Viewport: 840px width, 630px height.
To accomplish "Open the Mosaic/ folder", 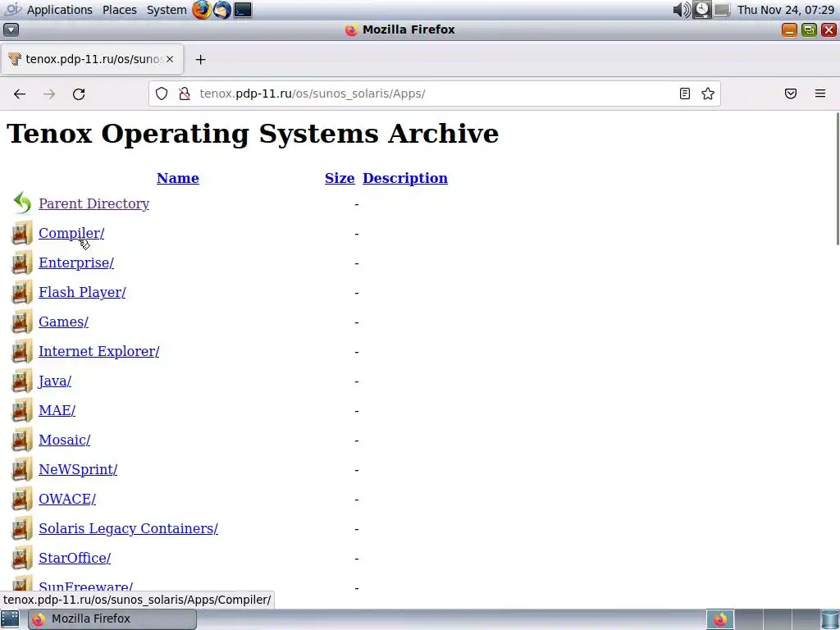I will [x=64, y=440].
